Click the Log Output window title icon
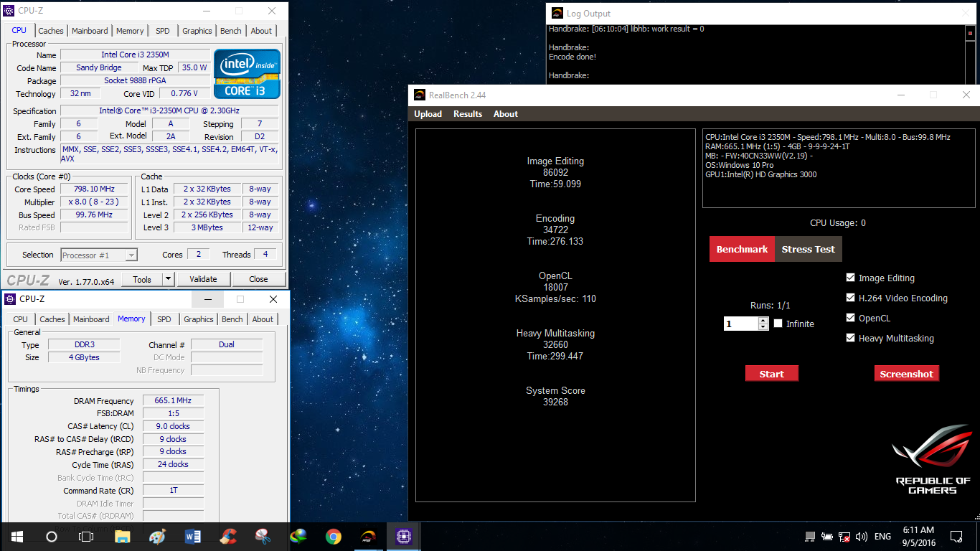This screenshot has width=980, height=551. coord(557,13)
